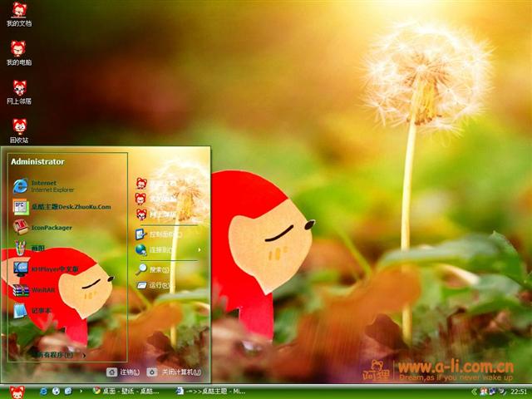The width and height of the screenshot is (532, 399).
Task: Expand quick launch overflow chevron
Action: 81,392
